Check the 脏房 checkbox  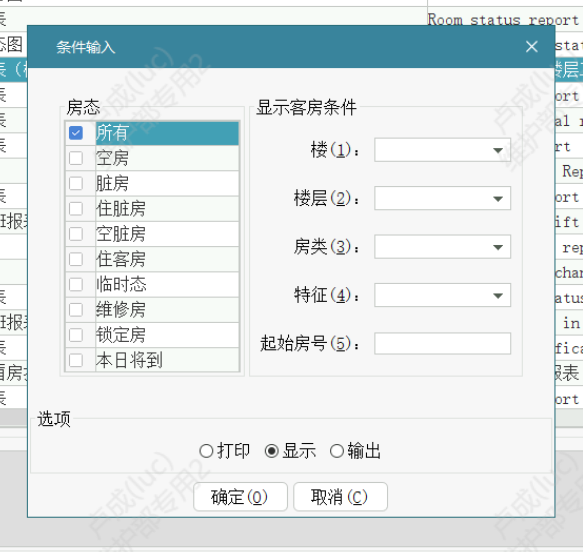point(76,183)
